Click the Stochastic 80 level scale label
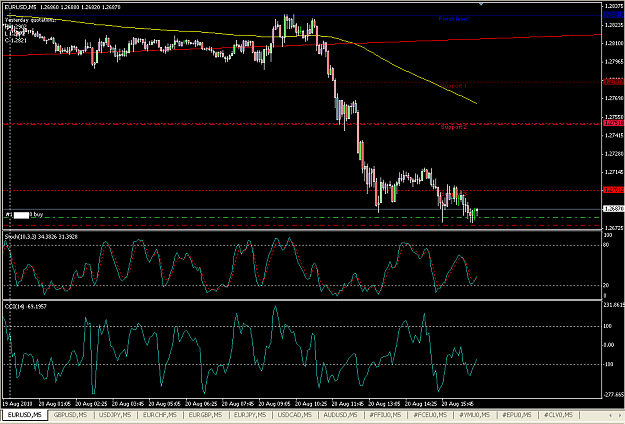625x424 pixels. [606, 245]
